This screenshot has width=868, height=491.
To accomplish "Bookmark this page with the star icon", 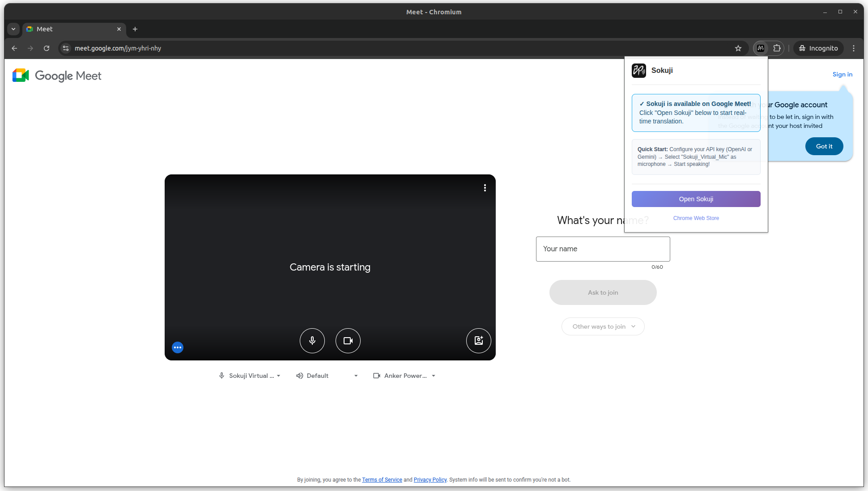I will tap(738, 48).
